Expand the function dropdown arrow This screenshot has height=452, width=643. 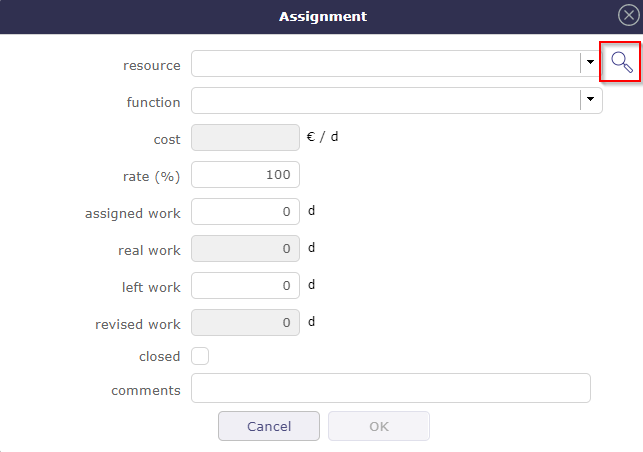click(x=591, y=100)
